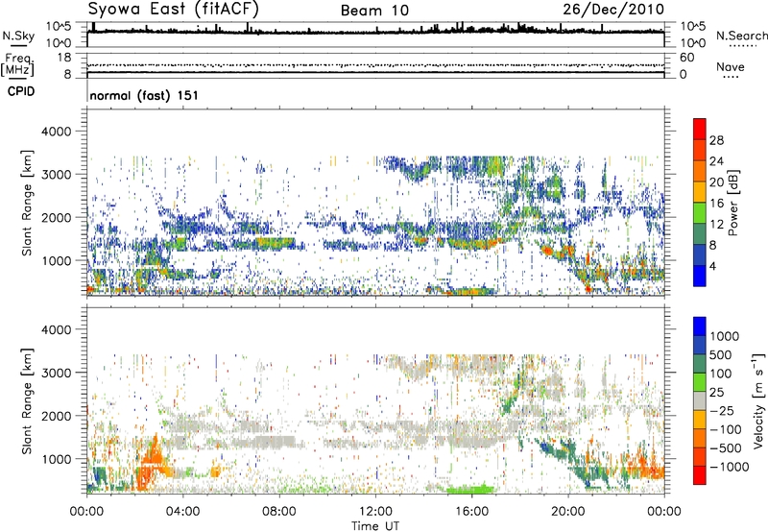Click the 12:00 time axis tick label
This screenshot has height=532, width=768.
375,512
